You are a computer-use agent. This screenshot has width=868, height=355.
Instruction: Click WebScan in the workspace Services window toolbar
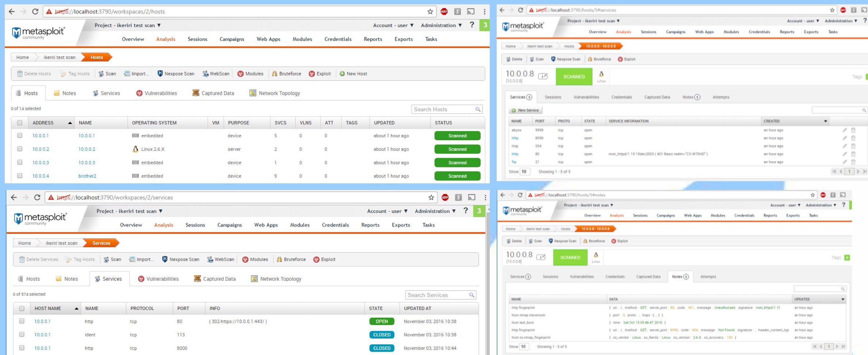tap(221, 259)
